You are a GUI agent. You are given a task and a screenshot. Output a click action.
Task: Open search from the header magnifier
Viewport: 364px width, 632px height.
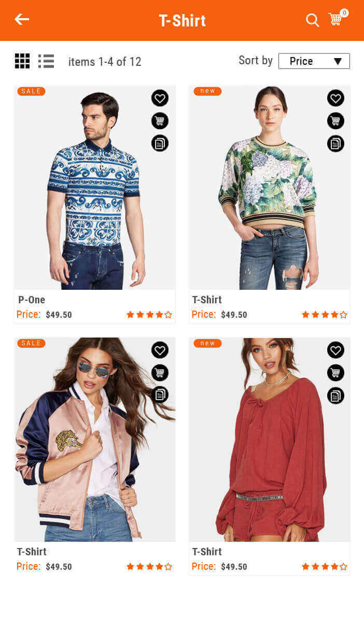click(312, 20)
